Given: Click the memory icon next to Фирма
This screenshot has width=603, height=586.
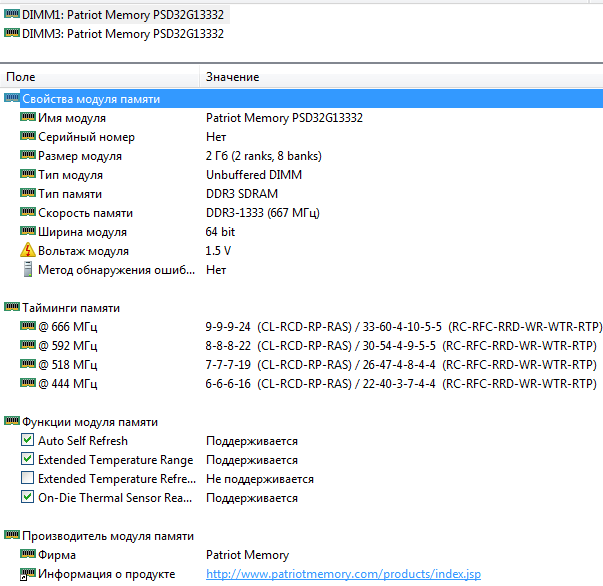Looking at the screenshot, I should click(x=28, y=554).
